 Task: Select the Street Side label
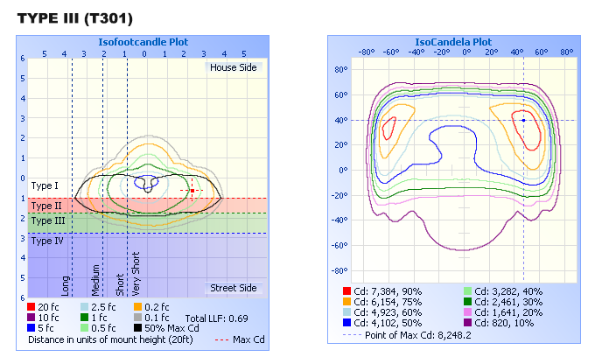click(x=233, y=288)
